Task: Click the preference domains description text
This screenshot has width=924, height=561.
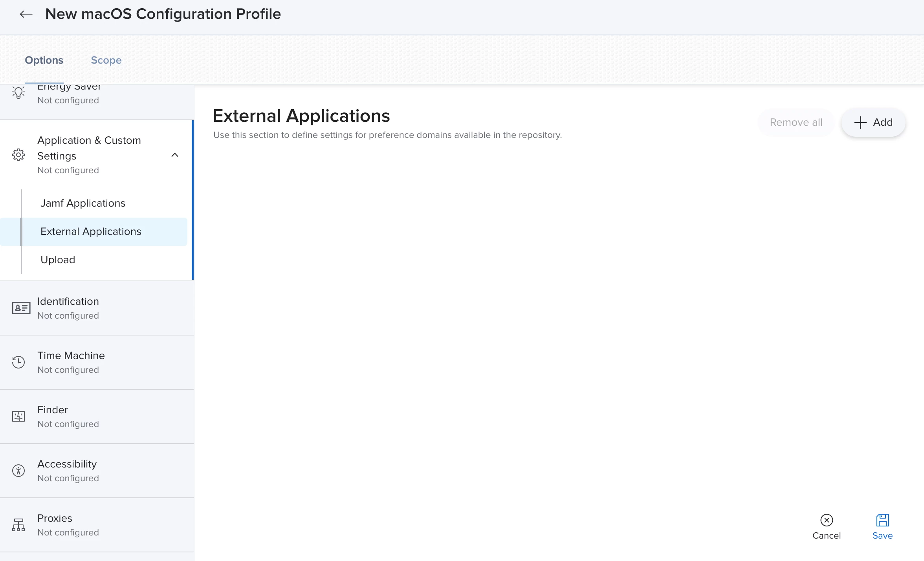Action: [x=388, y=135]
